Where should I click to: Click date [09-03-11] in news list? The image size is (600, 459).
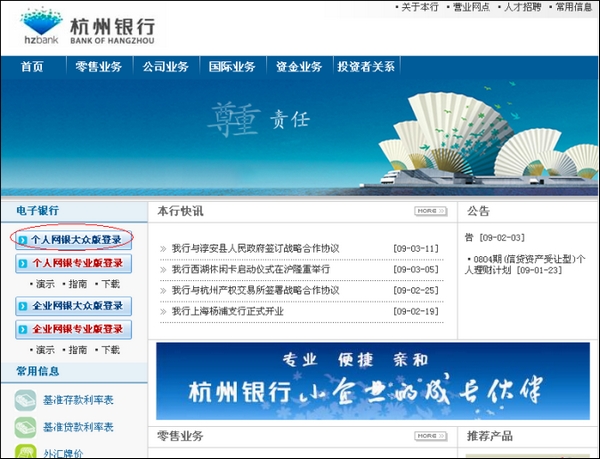(416, 249)
